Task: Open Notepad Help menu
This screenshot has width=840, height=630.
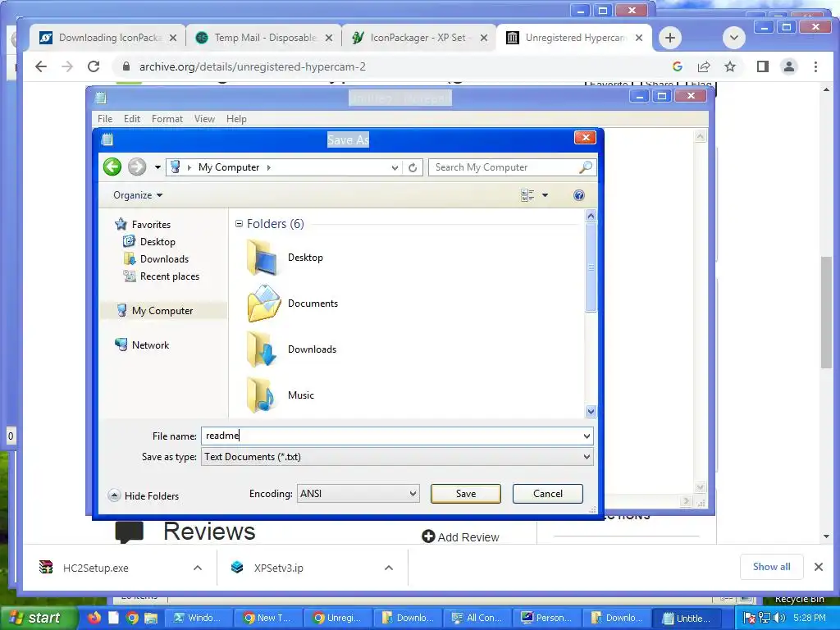Action: (x=236, y=119)
